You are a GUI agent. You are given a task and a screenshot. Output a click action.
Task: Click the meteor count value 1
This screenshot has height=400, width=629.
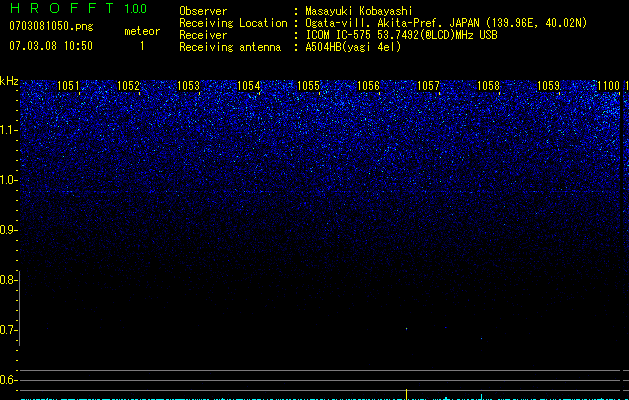click(142, 46)
